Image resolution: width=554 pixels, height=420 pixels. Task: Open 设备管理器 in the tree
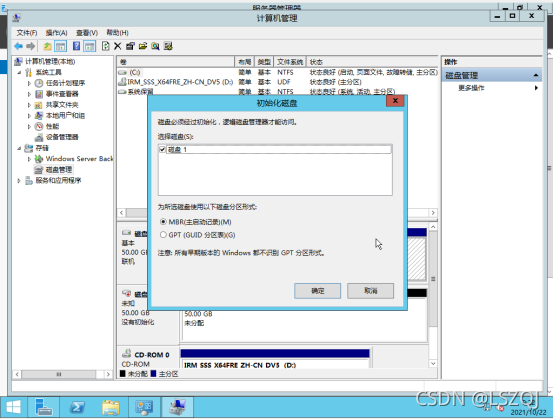tap(62, 137)
